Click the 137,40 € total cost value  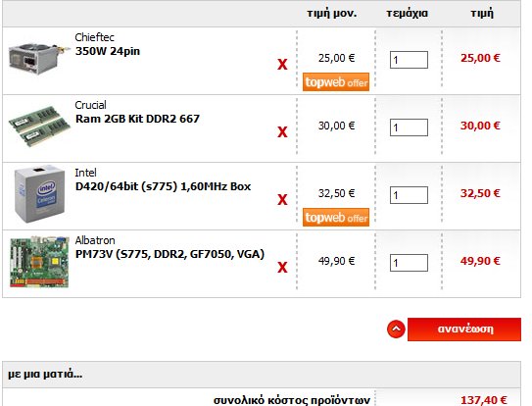[x=484, y=400]
